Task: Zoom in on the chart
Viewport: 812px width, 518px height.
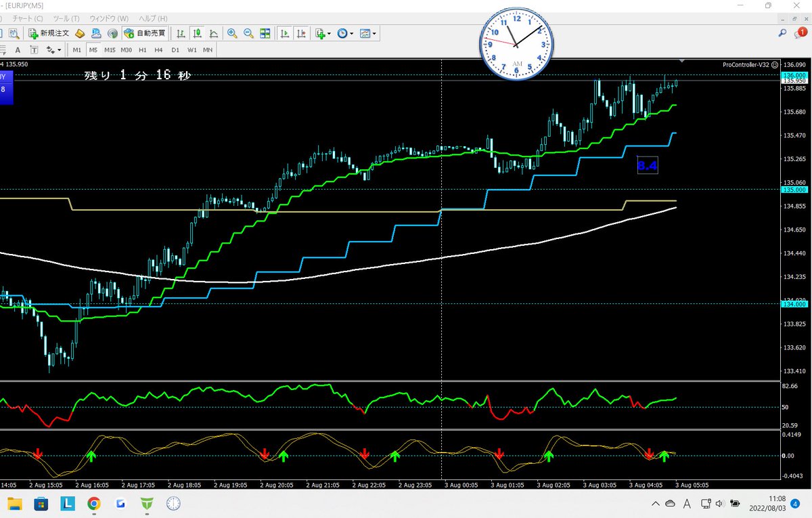Action: (x=232, y=33)
